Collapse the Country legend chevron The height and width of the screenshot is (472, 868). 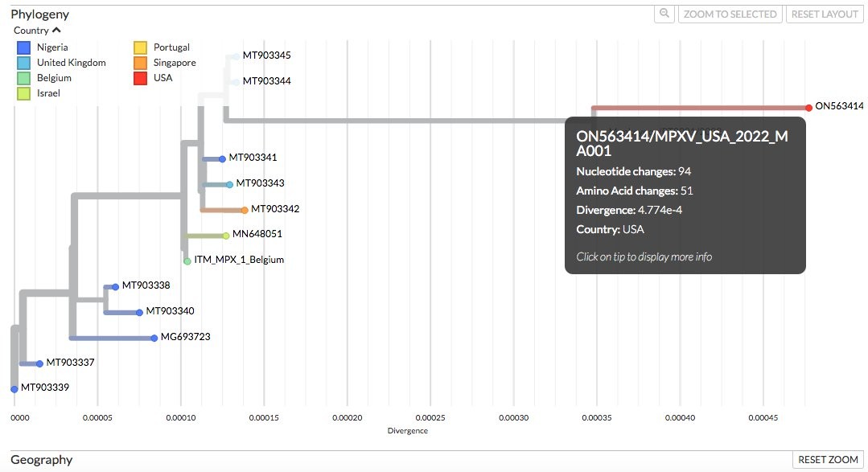(x=56, y=31)
